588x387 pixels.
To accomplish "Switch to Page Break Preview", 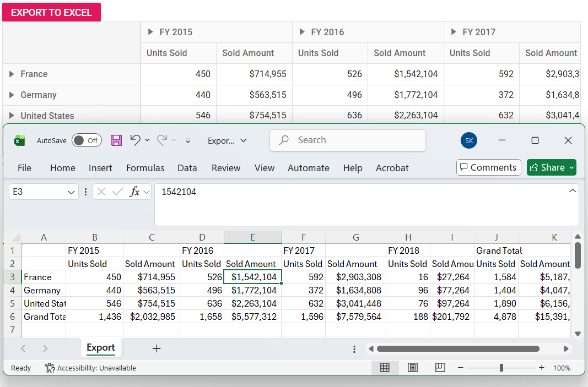I will (x=440, y=368).
